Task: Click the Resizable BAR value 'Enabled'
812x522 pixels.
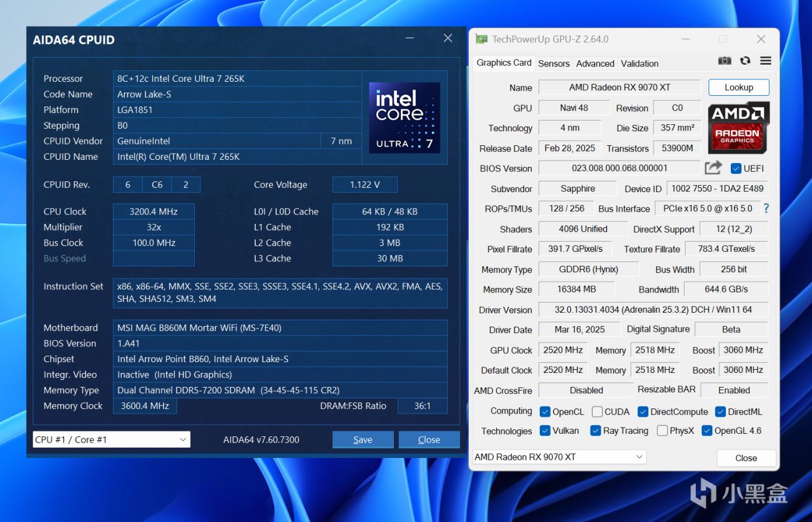Action: 734,390
